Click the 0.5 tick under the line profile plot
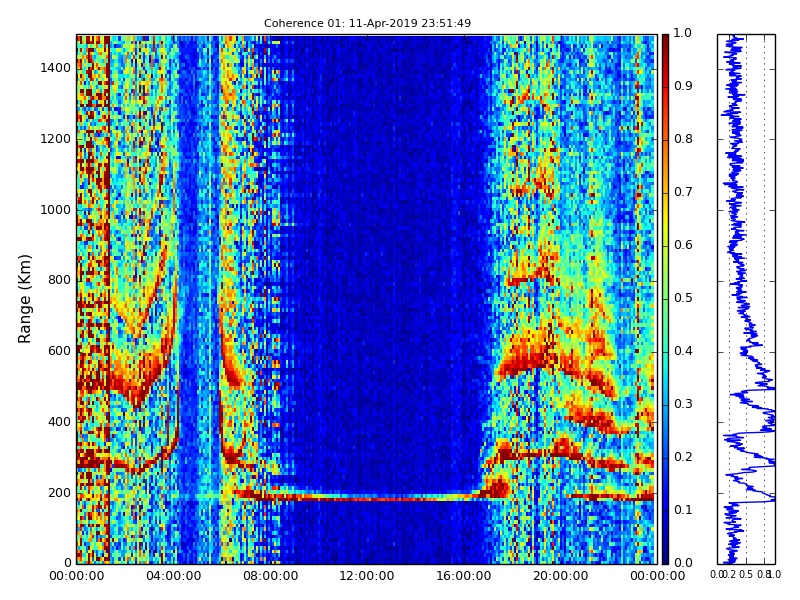The height and width of the screenshot is (600, 800). click(x=746, y=575)
